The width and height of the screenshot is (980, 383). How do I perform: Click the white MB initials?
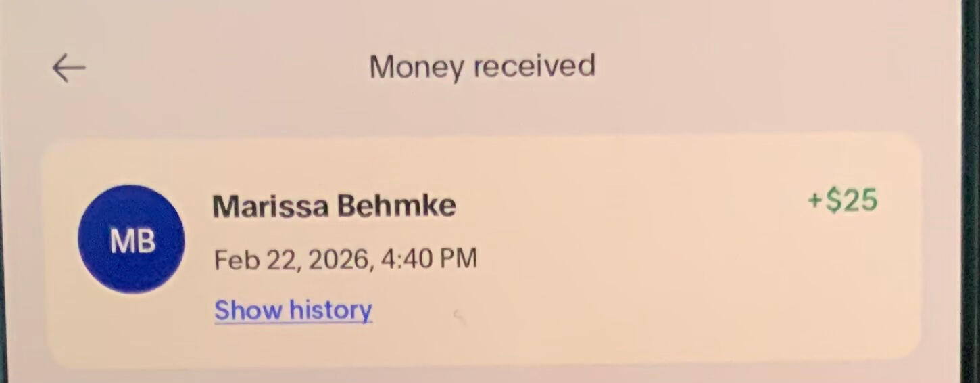(132, 242)
